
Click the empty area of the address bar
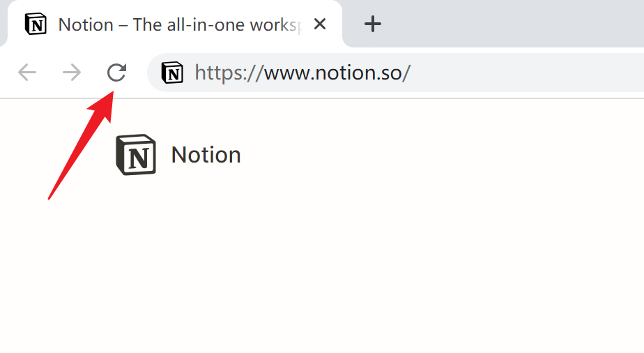(x=526, y=73)
